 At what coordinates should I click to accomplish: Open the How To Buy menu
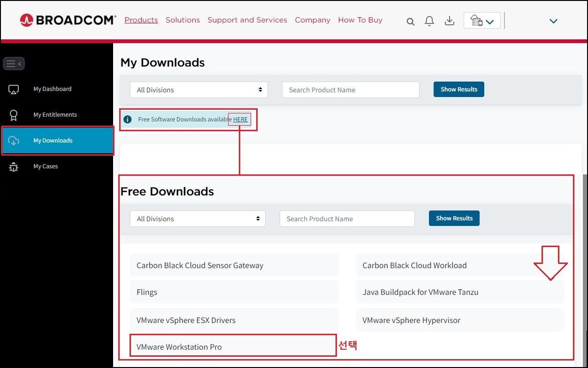tap(360, 20)
